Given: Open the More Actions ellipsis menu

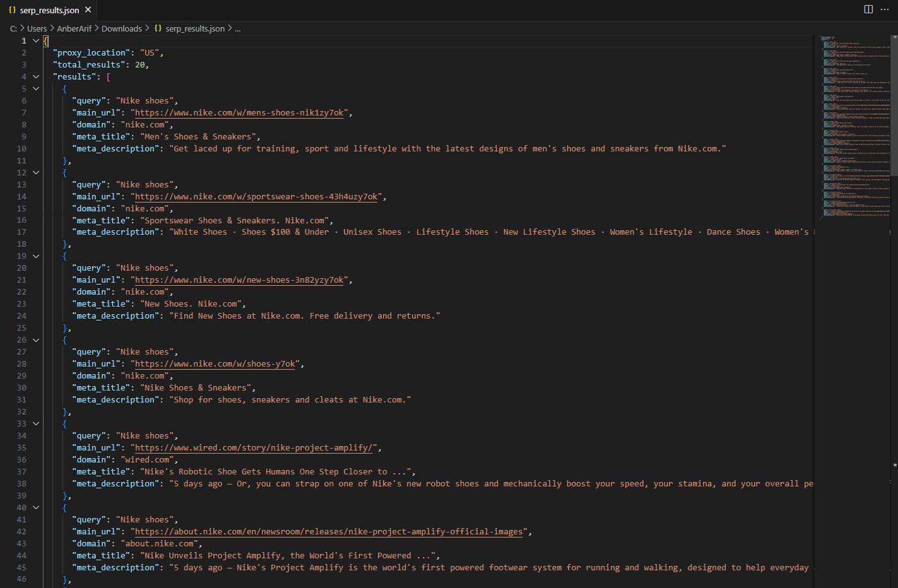Looking at the screenshot, I should point(885,9).
